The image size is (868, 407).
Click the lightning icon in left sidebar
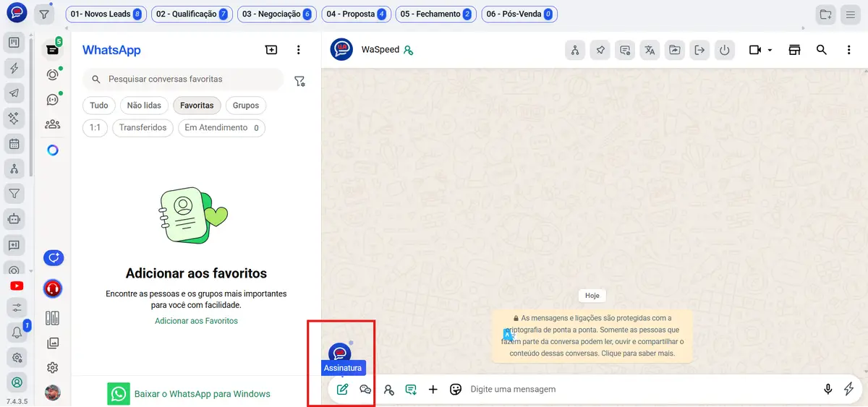click(14, 68)
